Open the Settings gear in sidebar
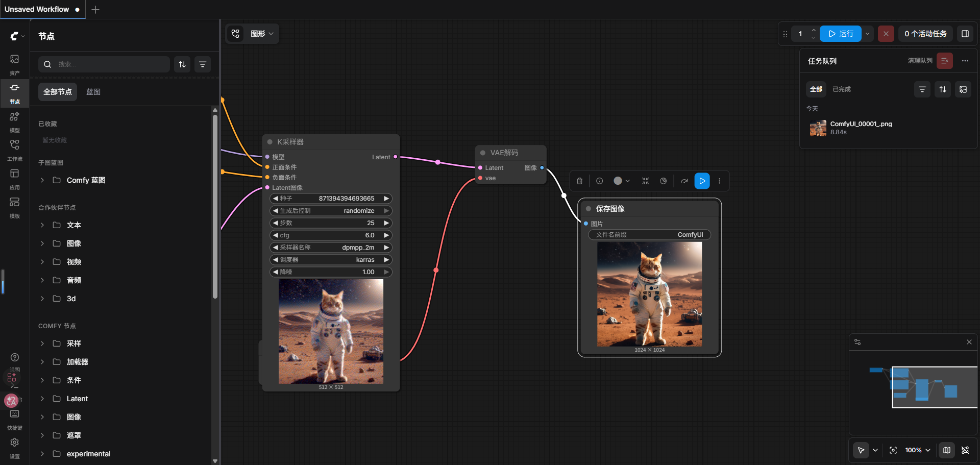Screen dimensions: 980x465 click(x=15, y=446)
